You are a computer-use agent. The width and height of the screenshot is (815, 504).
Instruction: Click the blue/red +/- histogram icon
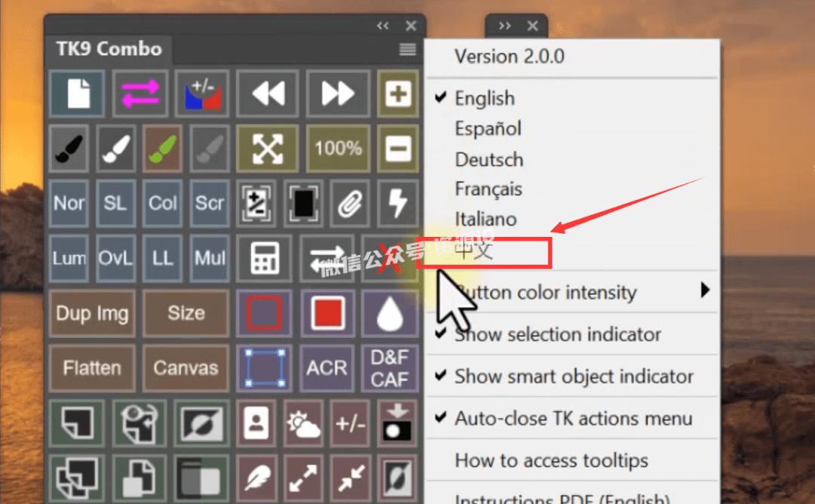click(x=203, y=94)
